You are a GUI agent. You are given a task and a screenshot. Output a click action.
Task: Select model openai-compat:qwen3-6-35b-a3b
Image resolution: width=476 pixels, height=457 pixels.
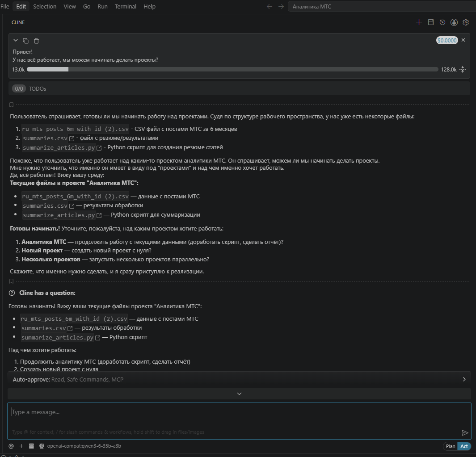84,446
